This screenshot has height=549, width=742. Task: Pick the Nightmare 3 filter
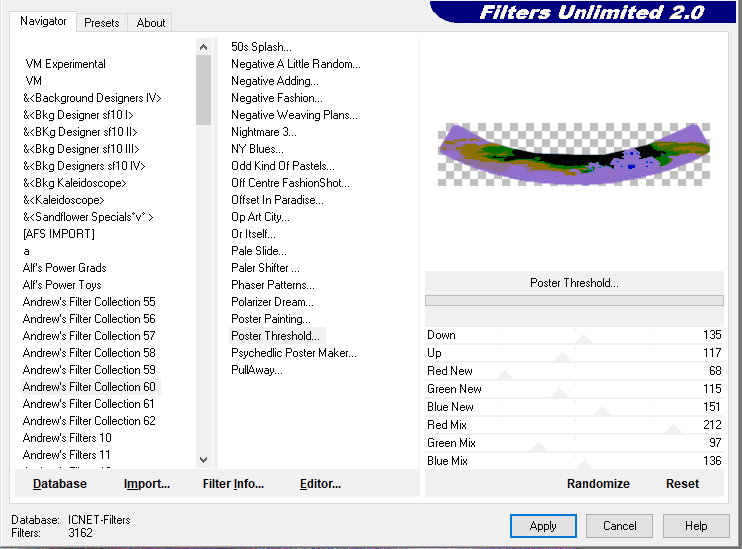tap(263, 132)
